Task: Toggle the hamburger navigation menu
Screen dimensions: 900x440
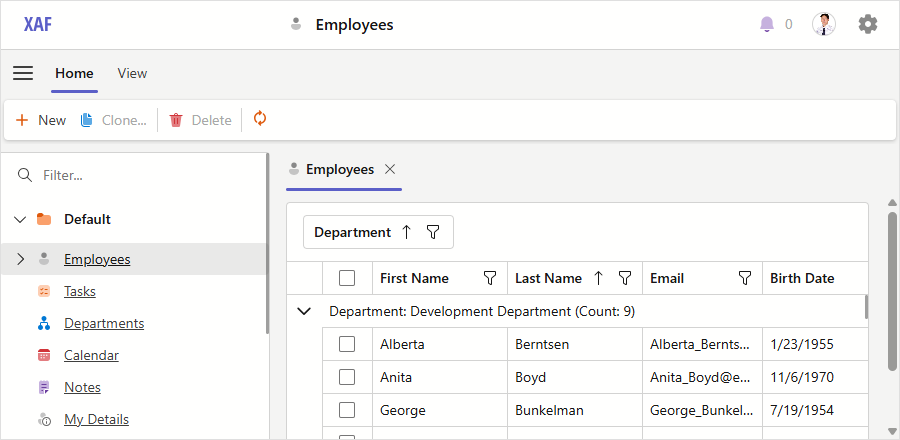Action: pyautogui.click(x=23, y=73)
